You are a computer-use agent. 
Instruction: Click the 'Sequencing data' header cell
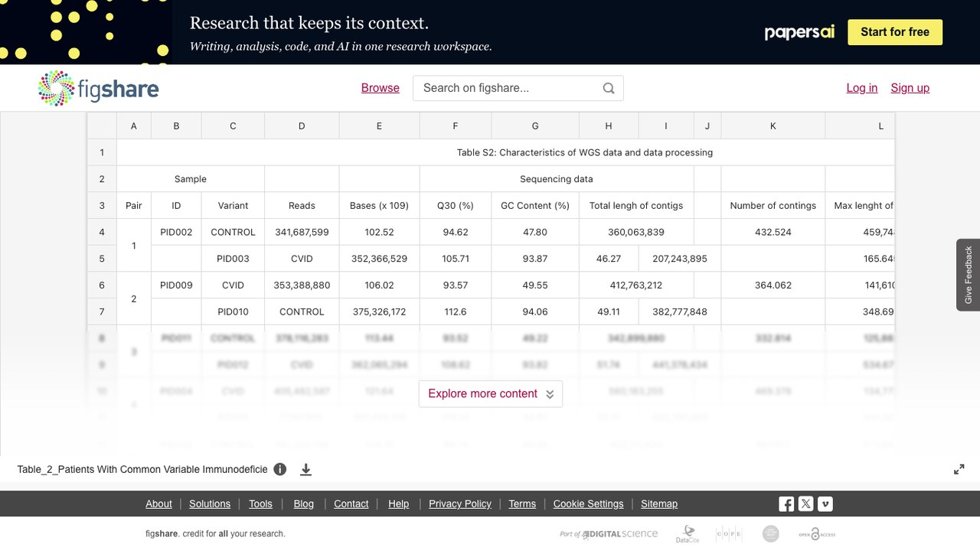(557, 179)
